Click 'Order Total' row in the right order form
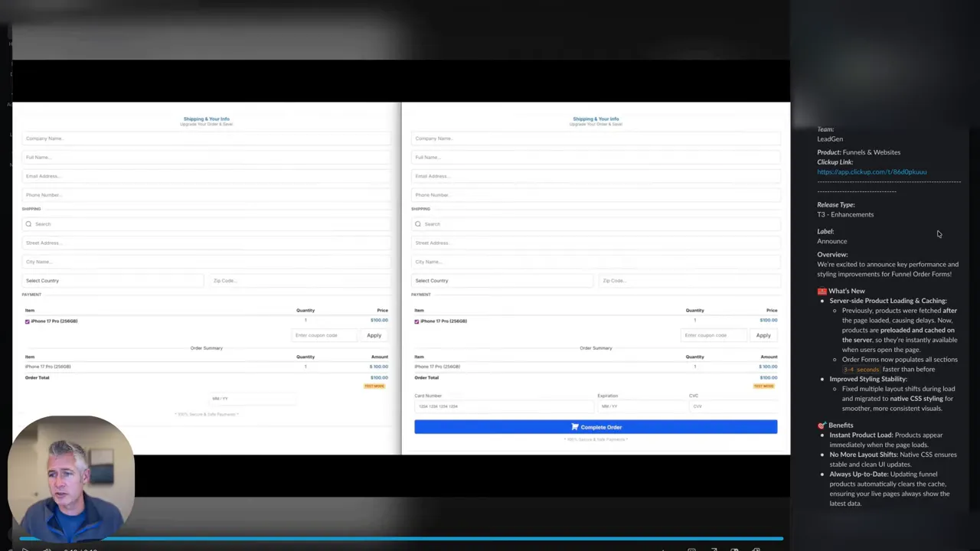This screenshot has width=980, height=551. [596, 378]
